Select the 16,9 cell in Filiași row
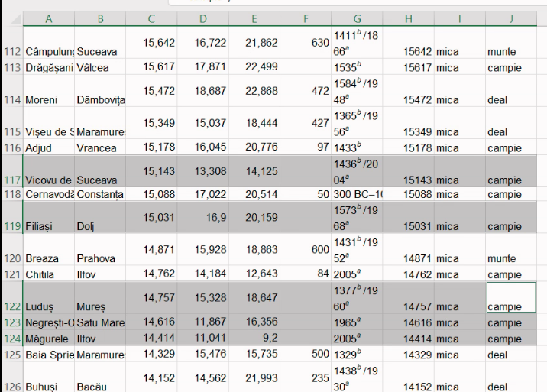 coord(202,218)
